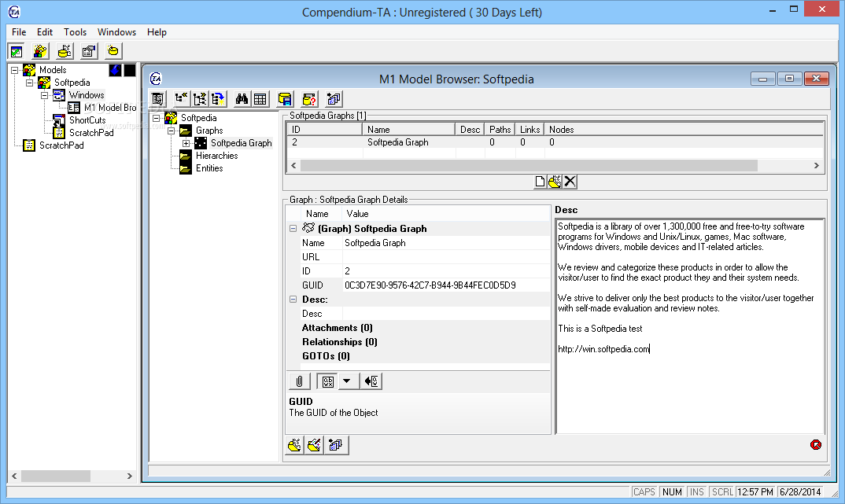Click the paperclip attachment button
845x504 pixels.
coord(300,381)
